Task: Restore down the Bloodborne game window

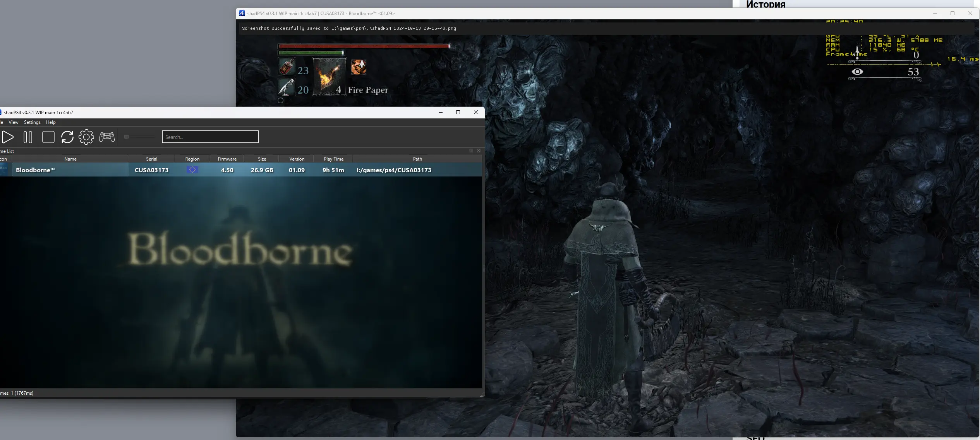Action: pyautogui.click(x=953, y=13)
